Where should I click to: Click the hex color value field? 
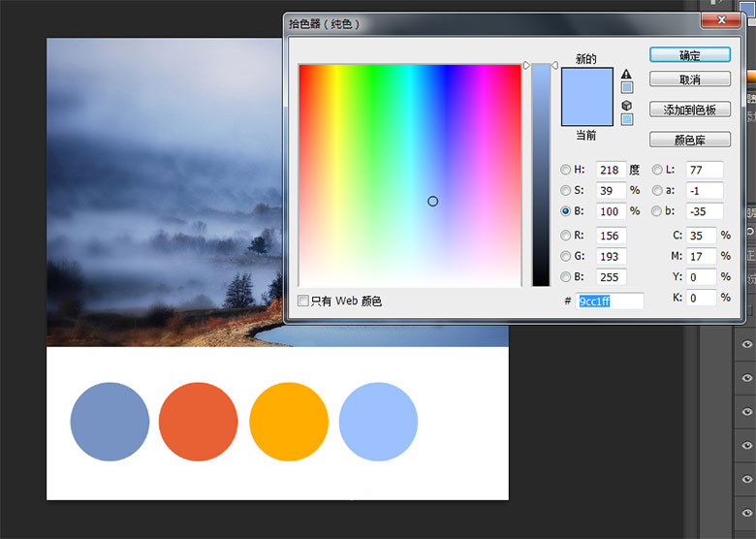[610, 301]
